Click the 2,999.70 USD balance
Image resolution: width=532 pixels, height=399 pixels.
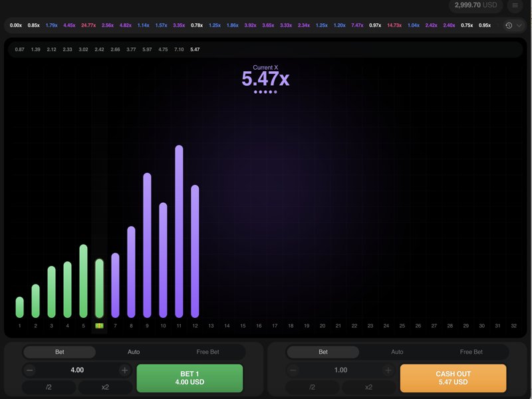pyautogui.click(x=475, y=5)
